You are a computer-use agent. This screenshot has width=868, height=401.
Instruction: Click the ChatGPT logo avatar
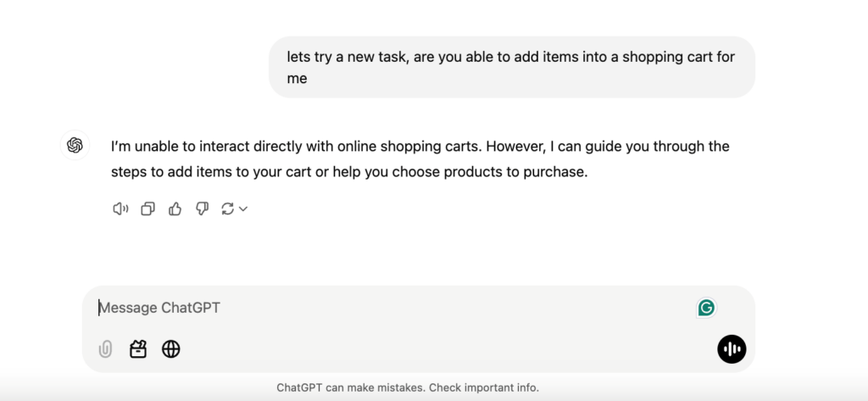click(75, 145)
